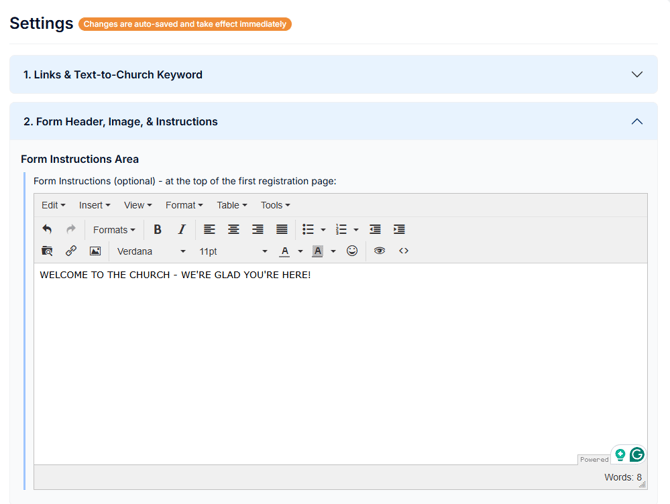The image size is (670, 504).
Task: Click the green Grammarly G icon
Action: pyautogui.click(x=637, y=454)
